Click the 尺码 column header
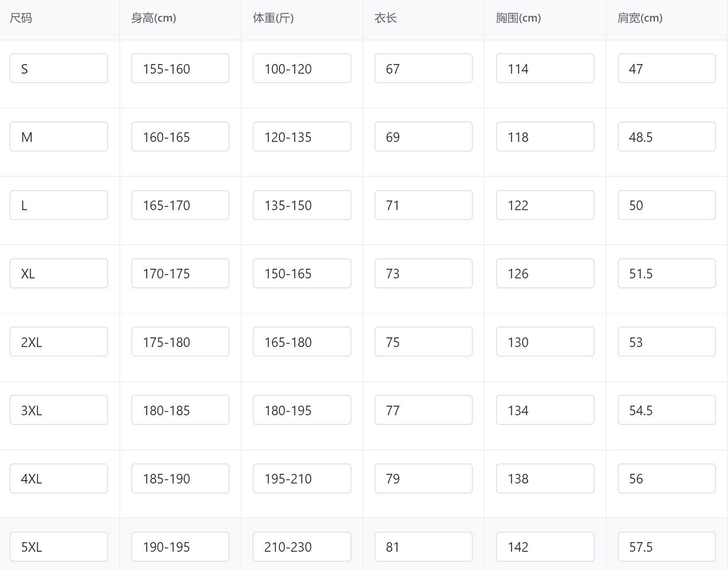This screenshot has height=570, width=728. click(21, 18)
